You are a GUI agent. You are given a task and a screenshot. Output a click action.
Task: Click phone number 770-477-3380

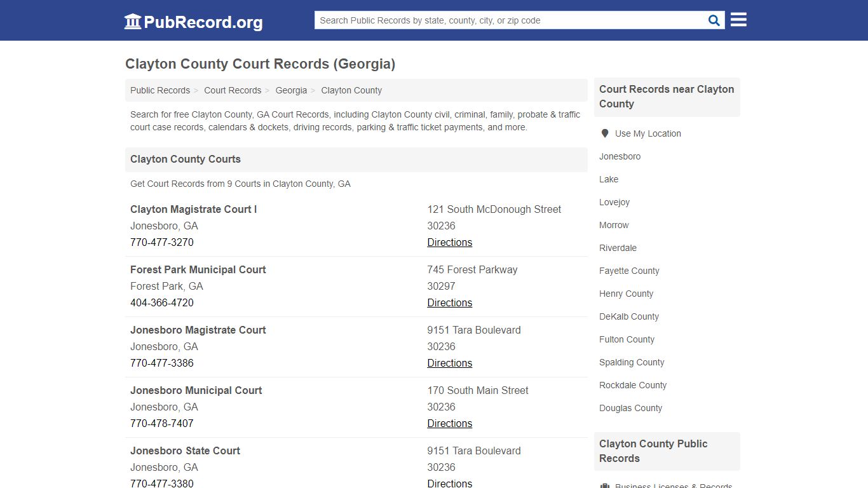tap(162, 483)
